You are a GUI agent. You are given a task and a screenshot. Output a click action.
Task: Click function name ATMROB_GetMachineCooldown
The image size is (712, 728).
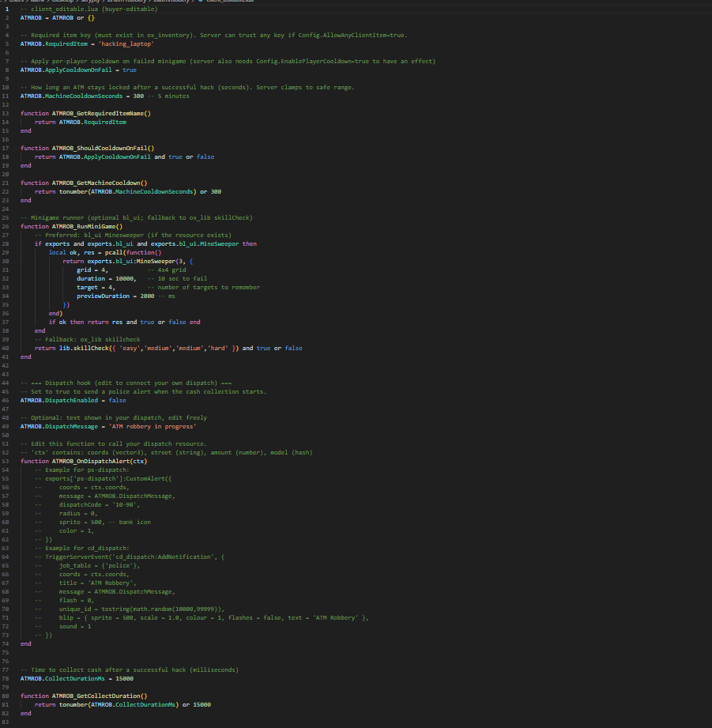click(x=97, y=183)
